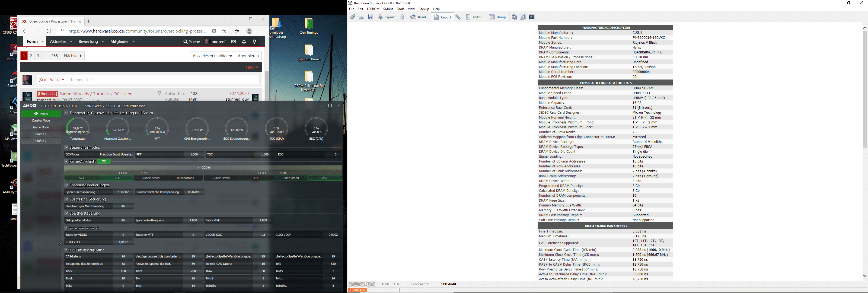
Task: Open forum notifications bell icon
Action: (x=244, y=42)
